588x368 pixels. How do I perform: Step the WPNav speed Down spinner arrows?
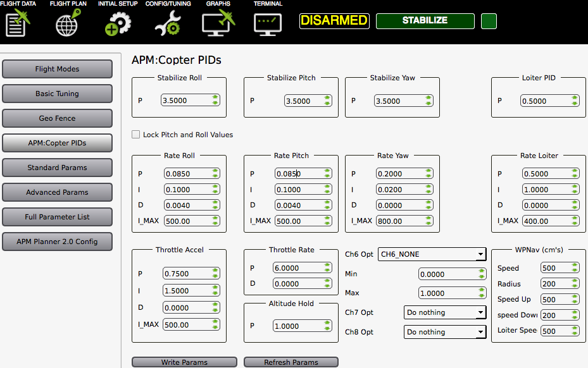[575, 315]
